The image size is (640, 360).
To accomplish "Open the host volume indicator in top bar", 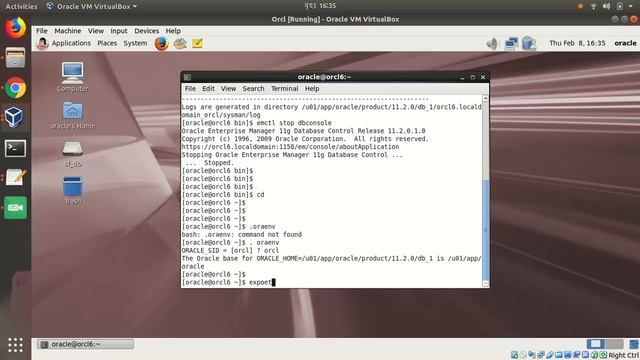I will click(x=607, y=6).
